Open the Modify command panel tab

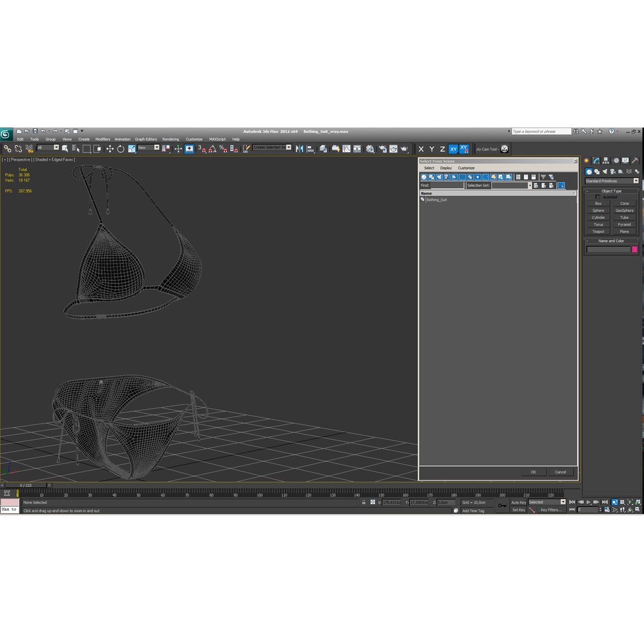point(596,160)
